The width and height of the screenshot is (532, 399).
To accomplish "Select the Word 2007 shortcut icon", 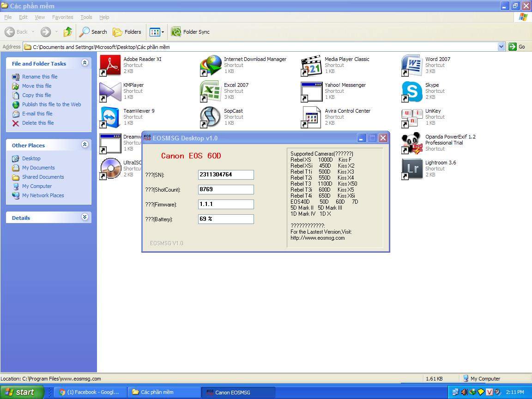I will tap(412, 66).
